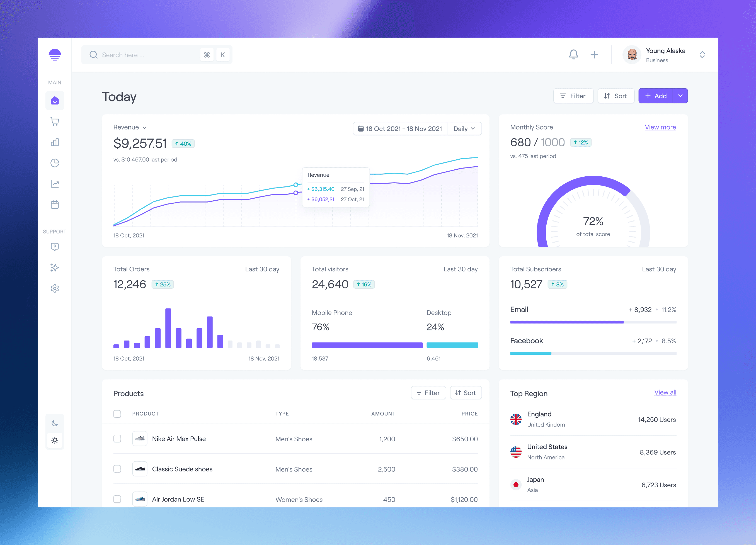The width and height of the screenshot is (756, 545).
Task: Open the Revenue metric dropdown
Action: [x=130, y=127]
